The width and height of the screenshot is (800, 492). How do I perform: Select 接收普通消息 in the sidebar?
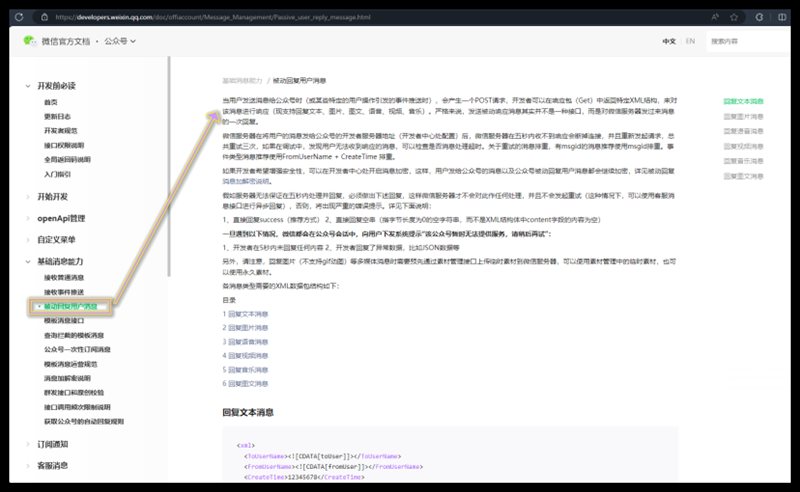pos(64,278)
